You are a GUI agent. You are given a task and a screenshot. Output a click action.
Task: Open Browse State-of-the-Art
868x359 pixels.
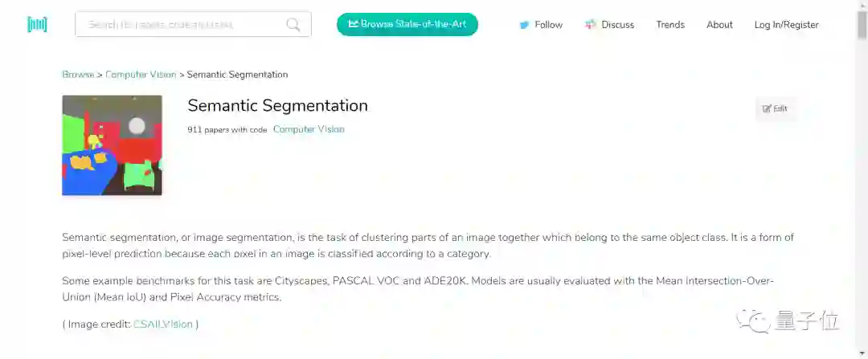click(407, 24)
